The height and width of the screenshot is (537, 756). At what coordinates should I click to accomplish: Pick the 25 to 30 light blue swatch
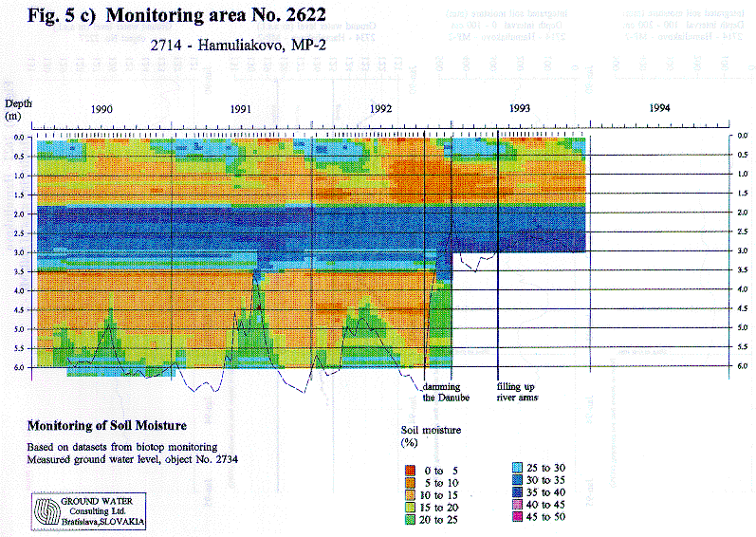coord(517,468)
